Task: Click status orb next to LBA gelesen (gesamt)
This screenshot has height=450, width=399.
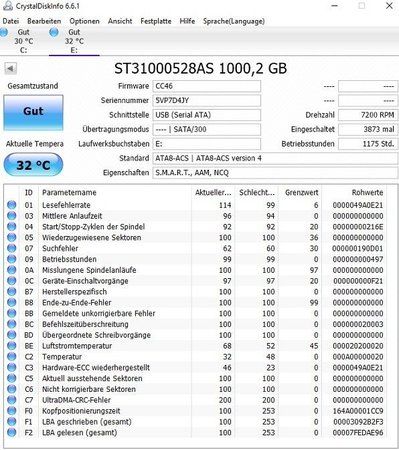Action: point(12,433)
